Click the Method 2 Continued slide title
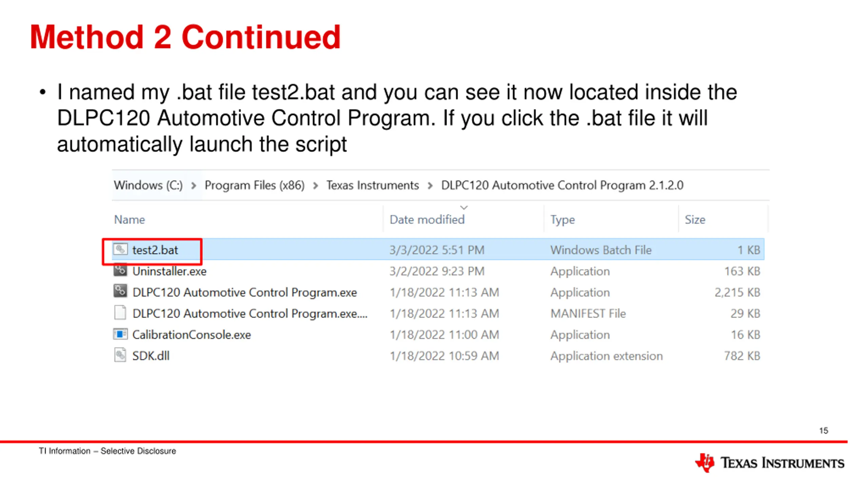Image resolution: width=868 pixels, height=488 pixels. point(185,37)
